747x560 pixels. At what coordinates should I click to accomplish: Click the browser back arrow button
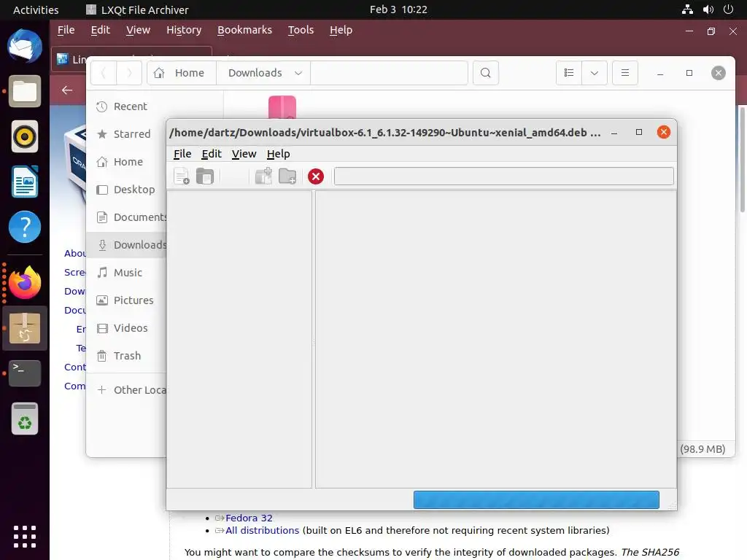[67, 90]
